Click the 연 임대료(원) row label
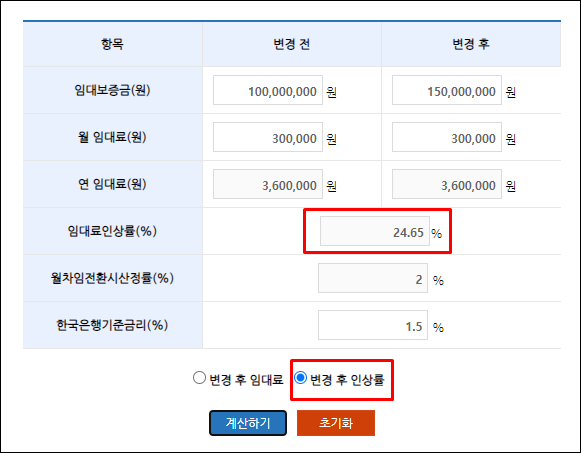The image size is (581, 453). (112, 184)
